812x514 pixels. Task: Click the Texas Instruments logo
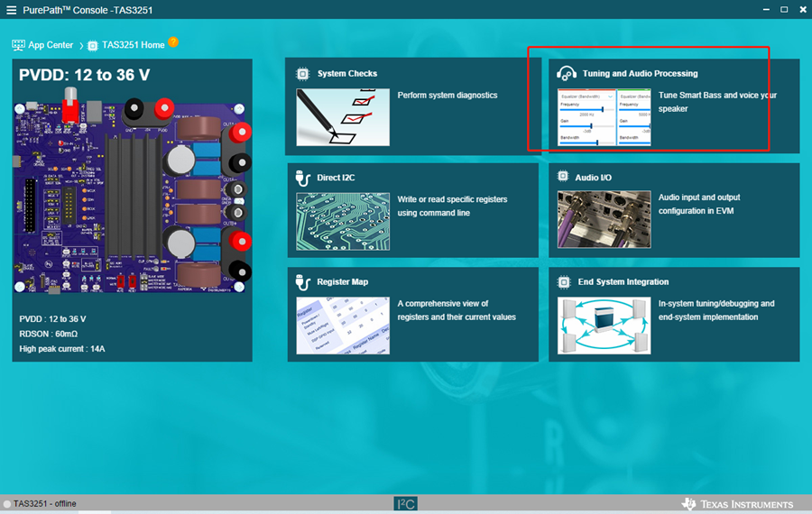point(737,504)
